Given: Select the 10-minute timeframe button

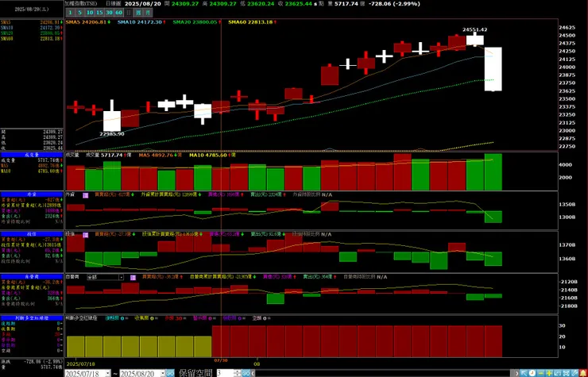Looking at the screenshot, I should coord(90,13).
